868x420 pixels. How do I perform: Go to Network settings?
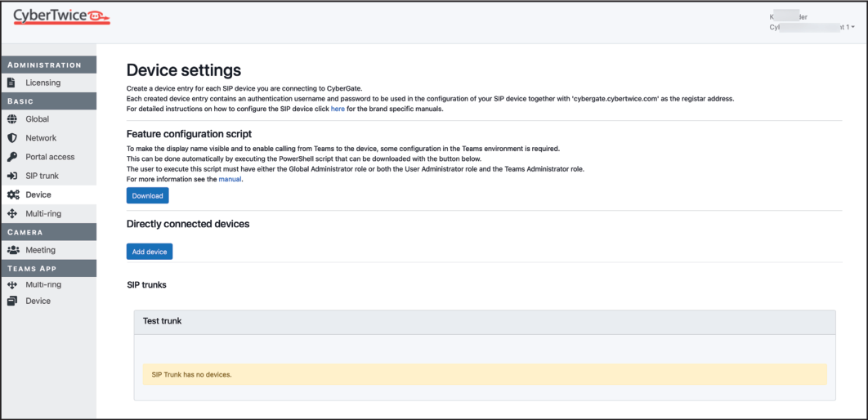coord(49,138)
